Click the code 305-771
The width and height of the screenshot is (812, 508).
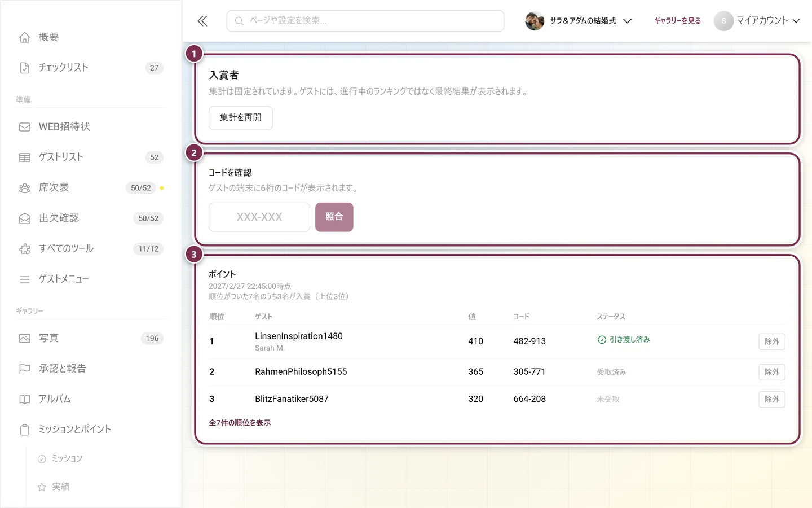click(529, 372)
